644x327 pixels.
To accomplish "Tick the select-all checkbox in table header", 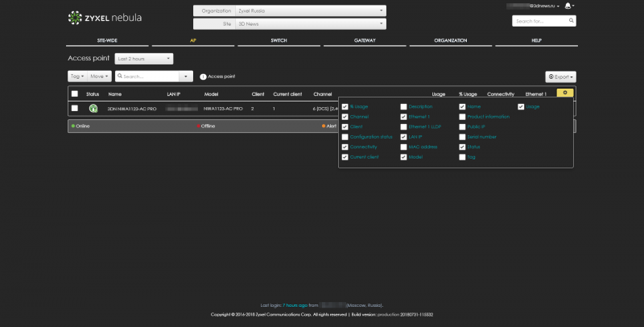I will [x=75, y=93].
